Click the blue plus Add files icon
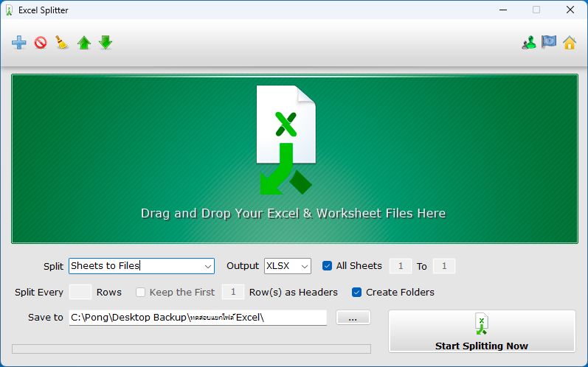The width and height of the screenshot is (588, 367). [19, 43]
